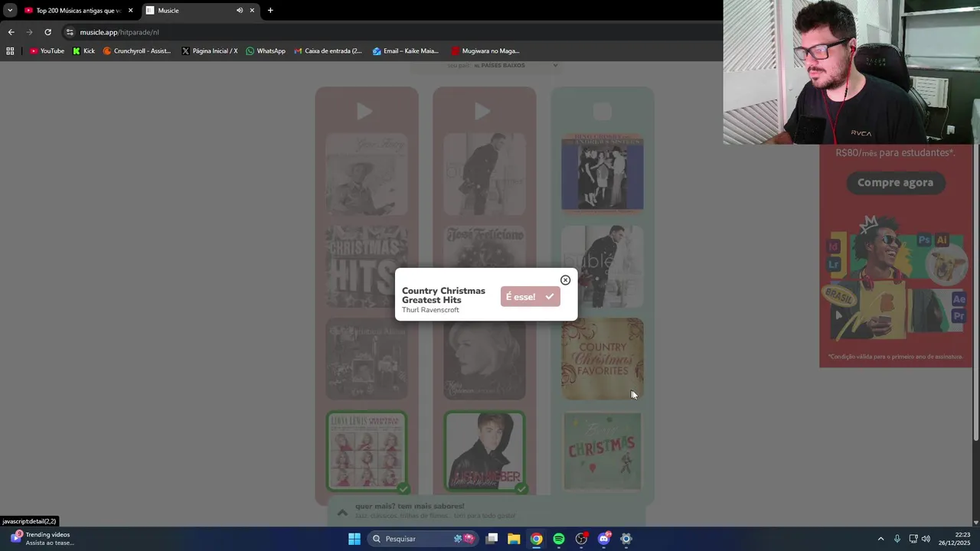The height and width of the screenshot is (551, 980).
Task: Select the Christmas Hits album cover
Action: coord(367,266)
